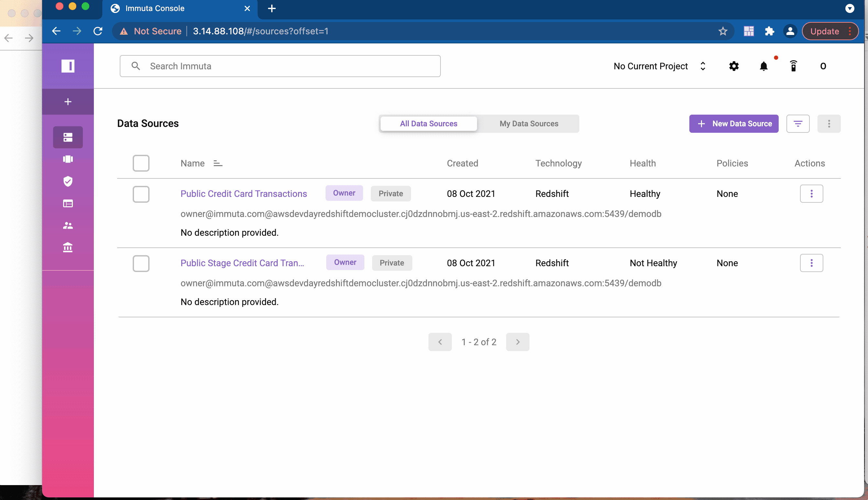Expand the No Current Project selector
Screen dimensions: 868x500
659,66
